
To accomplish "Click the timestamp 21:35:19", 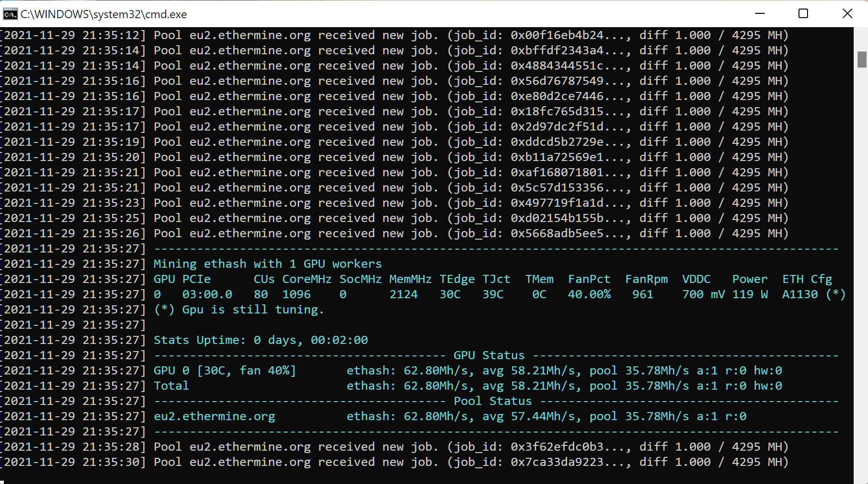I will (x=111, y=142).
